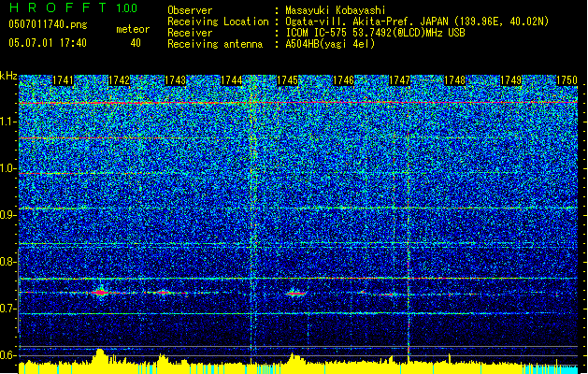Click the 1749 time marker
588x374 pixels.
click(x=510, y=80)
